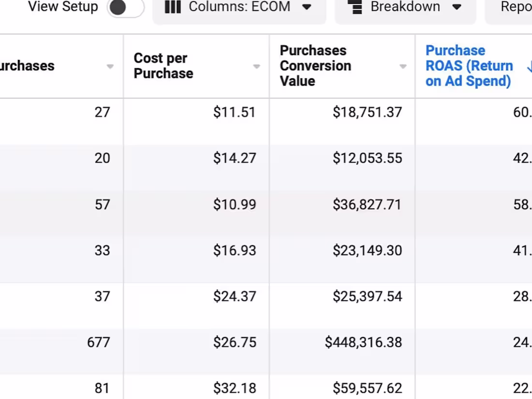
Task: Click the Purchase ROAS sort arrow
Action: coord(529,67)
